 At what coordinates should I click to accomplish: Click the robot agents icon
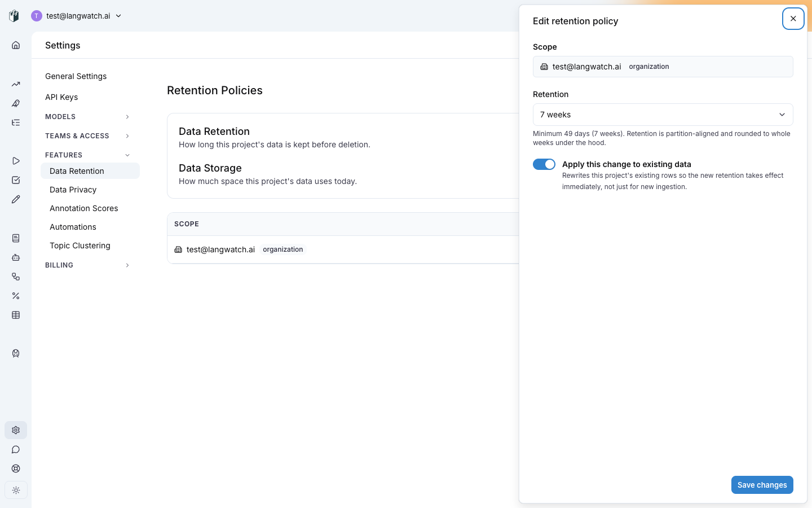click(x=16, y=257)
